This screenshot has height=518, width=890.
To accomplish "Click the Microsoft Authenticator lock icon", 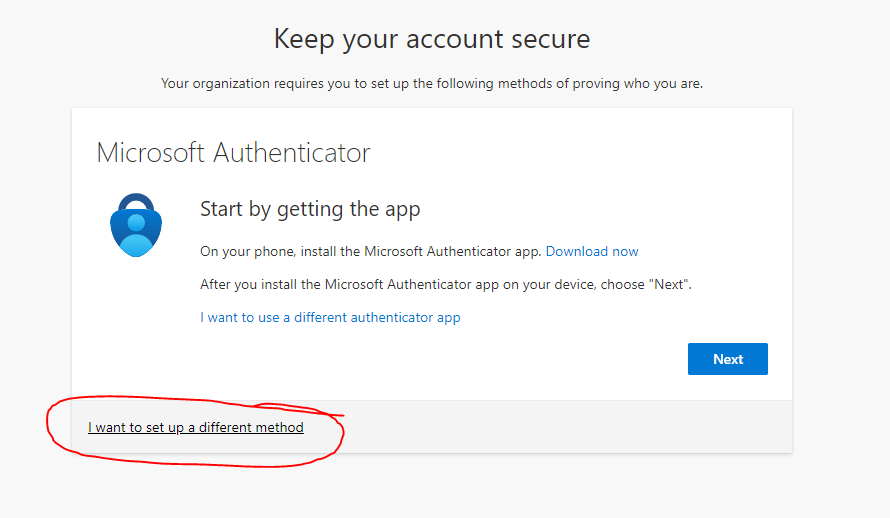I will pyautogui.click(x=136, y=225).
